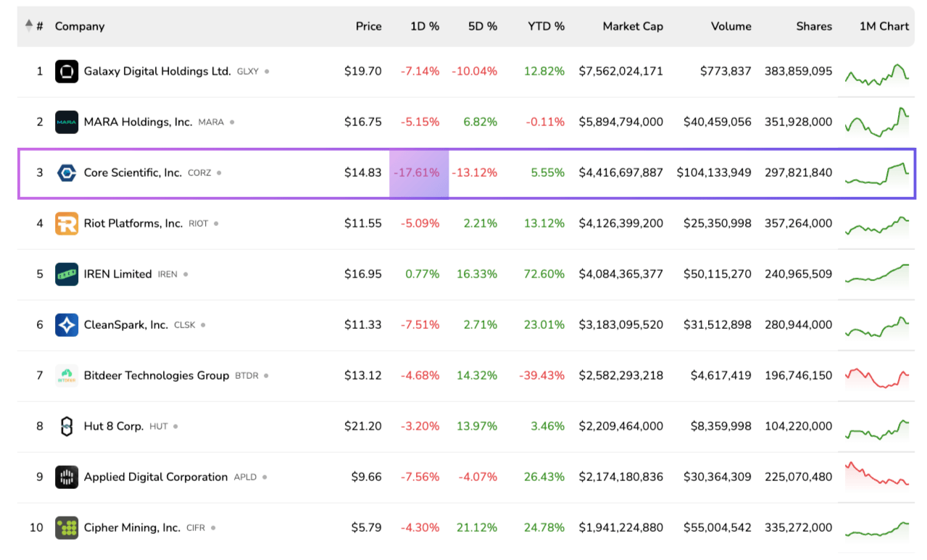Screen dimensions: 927x560
Task: Click the Cipher Mining green dots logo
Action: click(67, 528)
